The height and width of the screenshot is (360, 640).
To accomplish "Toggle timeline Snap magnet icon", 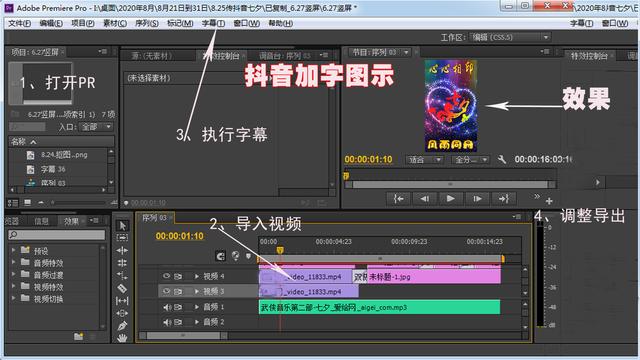I will coord(220,256).
